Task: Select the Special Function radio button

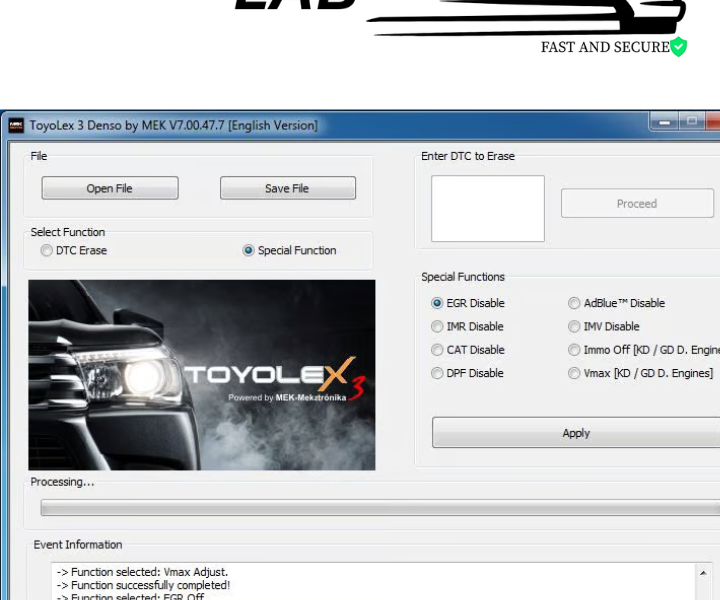Action: (249, 251)
